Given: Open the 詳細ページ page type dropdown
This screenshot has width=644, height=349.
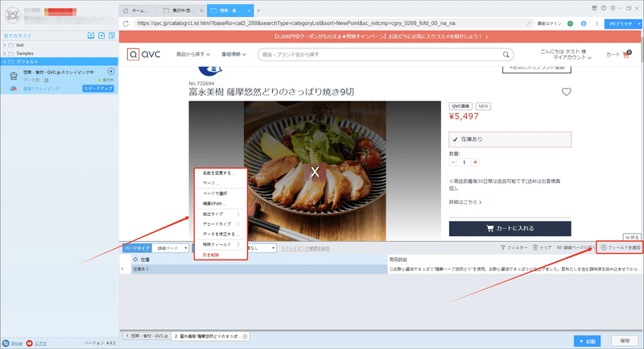Looking at the screenshot, I should (x=170, y=248).
